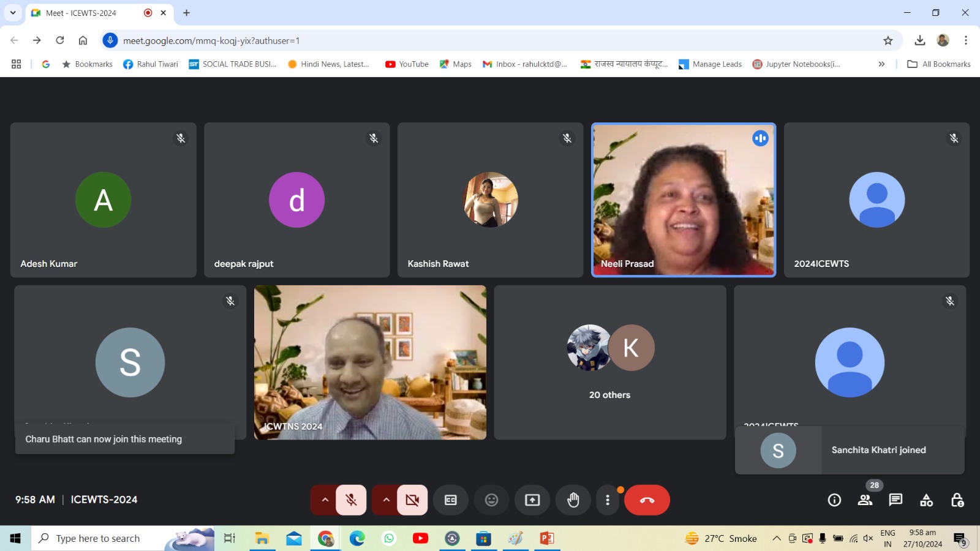Open File Explorer from taskbar
This screenshot has width=980, height=551.
point(262,538)
